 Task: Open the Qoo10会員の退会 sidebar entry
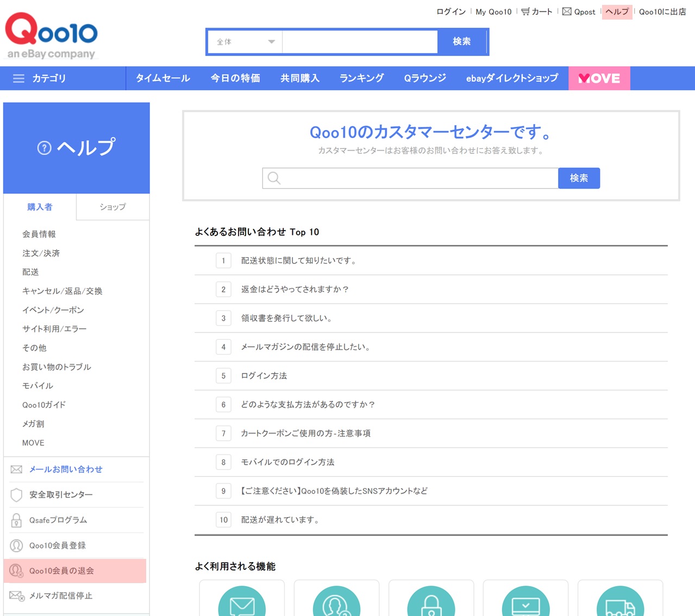[61, 571]
